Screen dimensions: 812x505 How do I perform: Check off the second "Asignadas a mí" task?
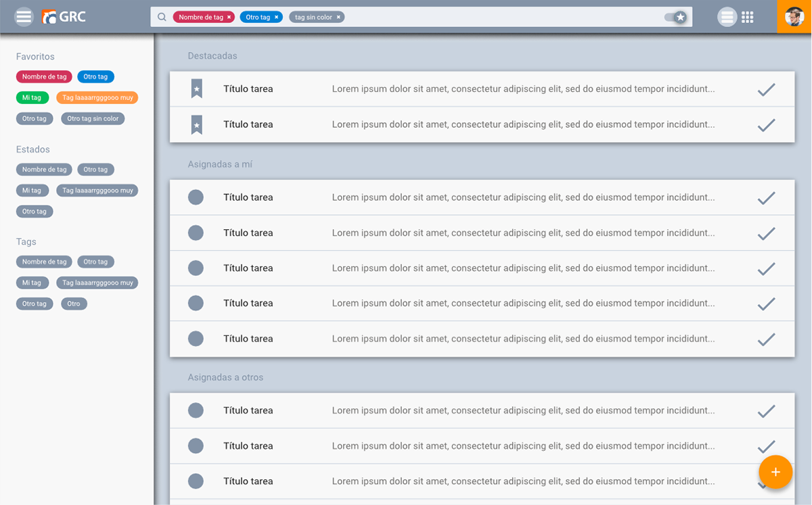click(x=766, y=233)
